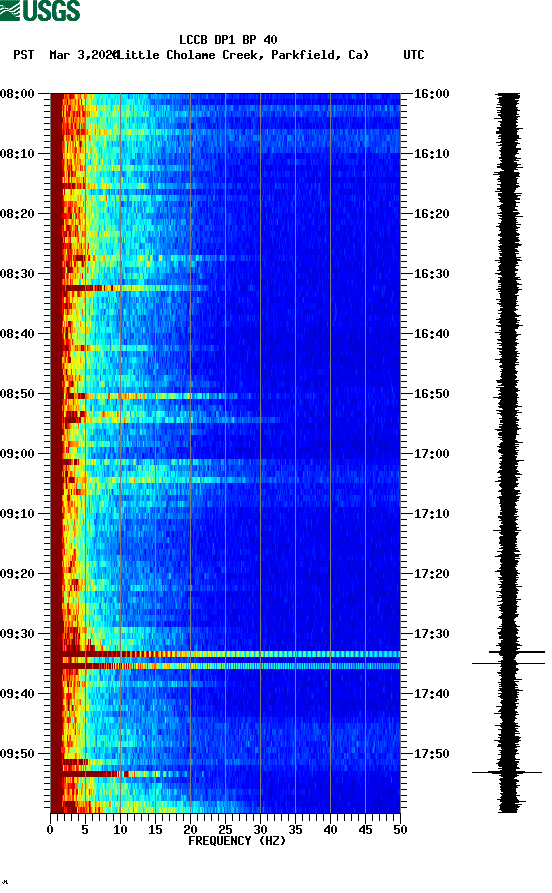Click the '17:50' UTC time label
Screen dimensions: 552x893
431,753
